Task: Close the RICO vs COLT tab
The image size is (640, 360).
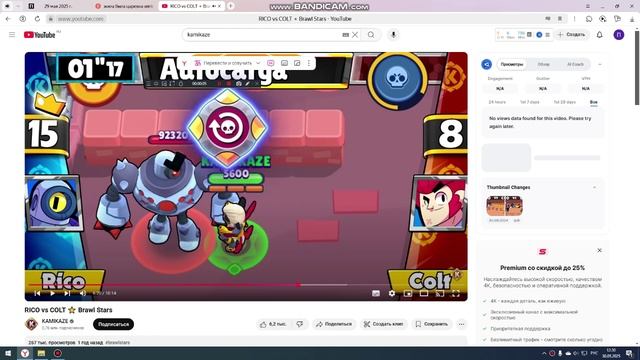Action: (219, 6)
